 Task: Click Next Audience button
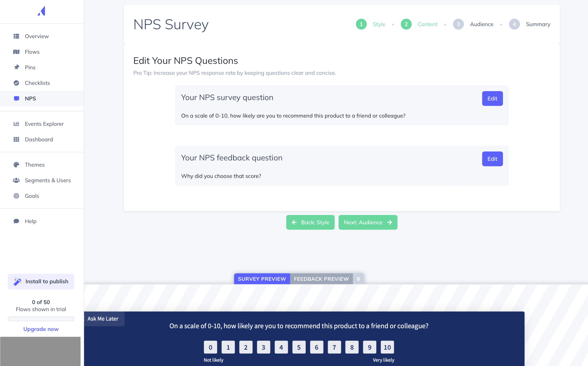pos(367,222)
